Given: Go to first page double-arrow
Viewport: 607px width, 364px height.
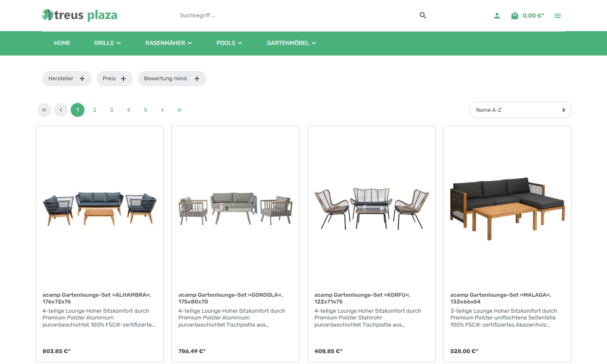Looking at the screenshot, I should (x=44, y=110).
